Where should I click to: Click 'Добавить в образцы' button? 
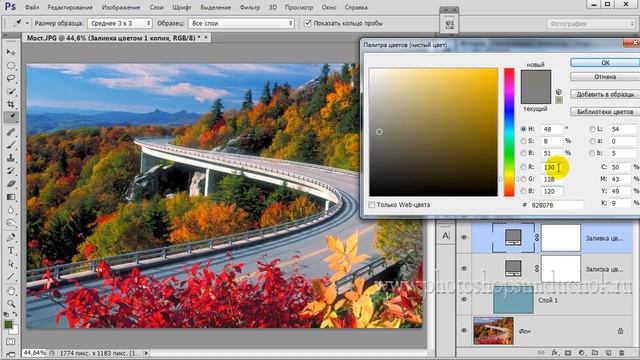(x=605, y=94)
